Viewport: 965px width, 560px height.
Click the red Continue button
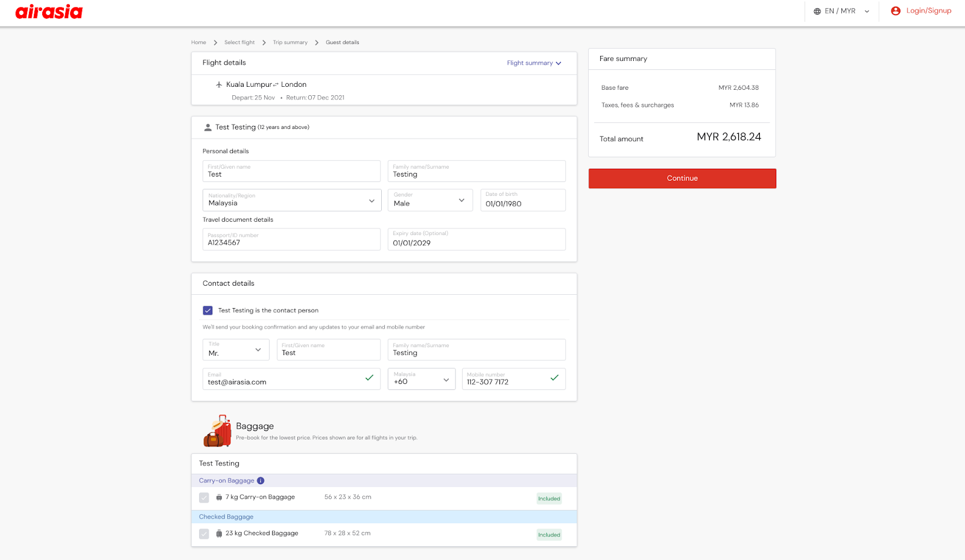pos(682,178)
